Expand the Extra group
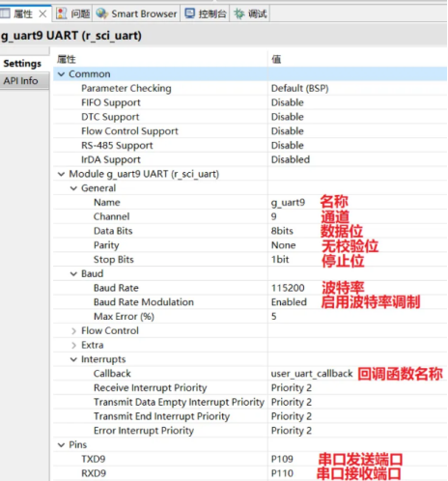The image size is (448, 481). point(73,345)
